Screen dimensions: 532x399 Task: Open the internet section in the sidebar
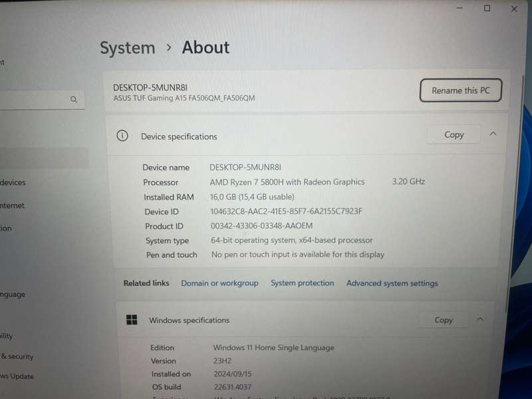(12, 205)
